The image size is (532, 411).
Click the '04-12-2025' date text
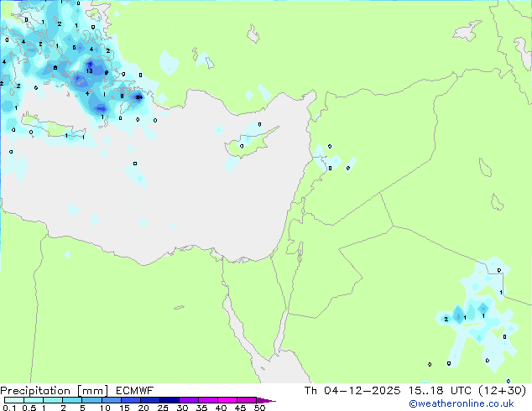pos(362,391)
